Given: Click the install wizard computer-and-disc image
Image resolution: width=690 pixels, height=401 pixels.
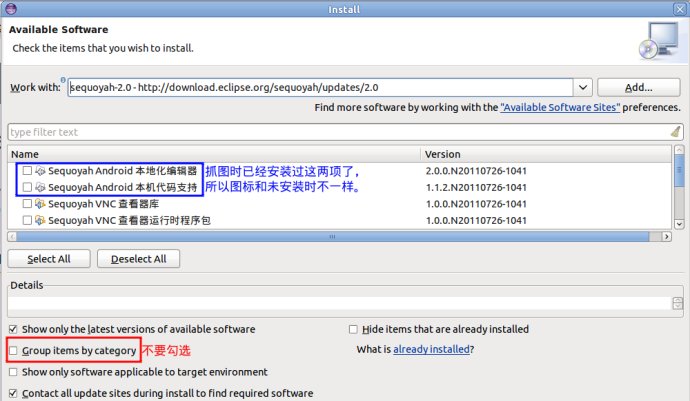Looking at the screenshot, I should [x=659, y=41].
